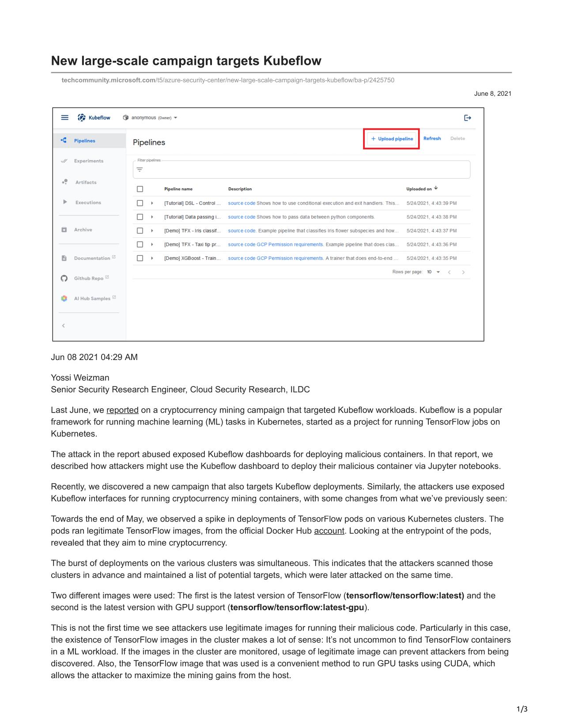Image resolution: width=563 pixels, height=728 pixels.
Task: Click the logout icon at top right
Action: coord(468,118)
